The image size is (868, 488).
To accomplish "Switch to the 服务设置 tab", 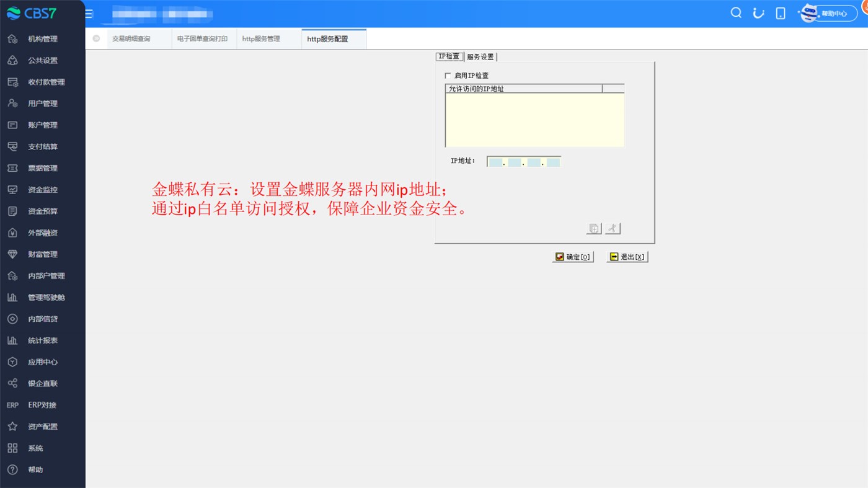I will [x=480, y=57].
